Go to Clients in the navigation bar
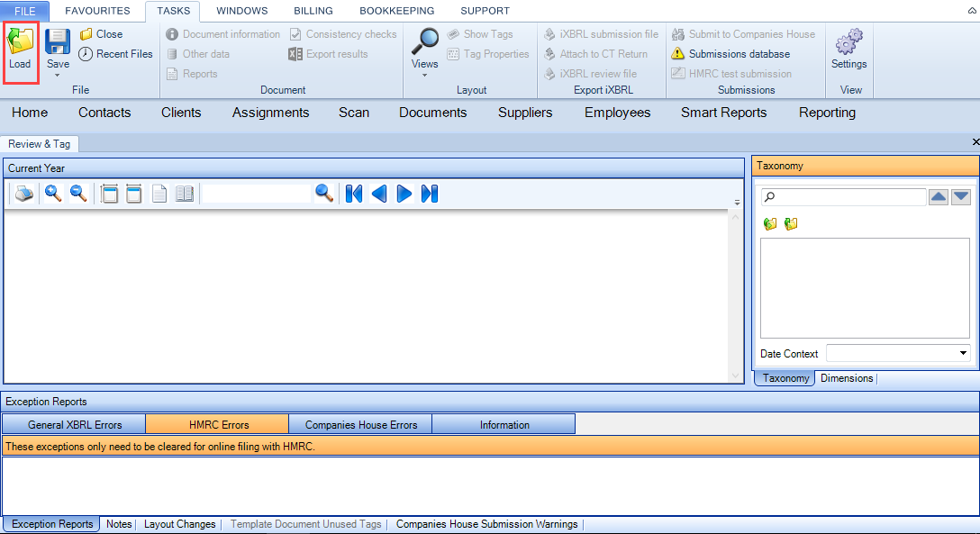 point(181,113)
